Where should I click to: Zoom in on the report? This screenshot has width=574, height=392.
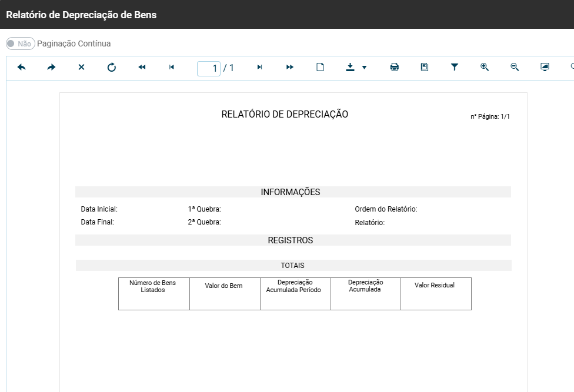click(485, 68)
